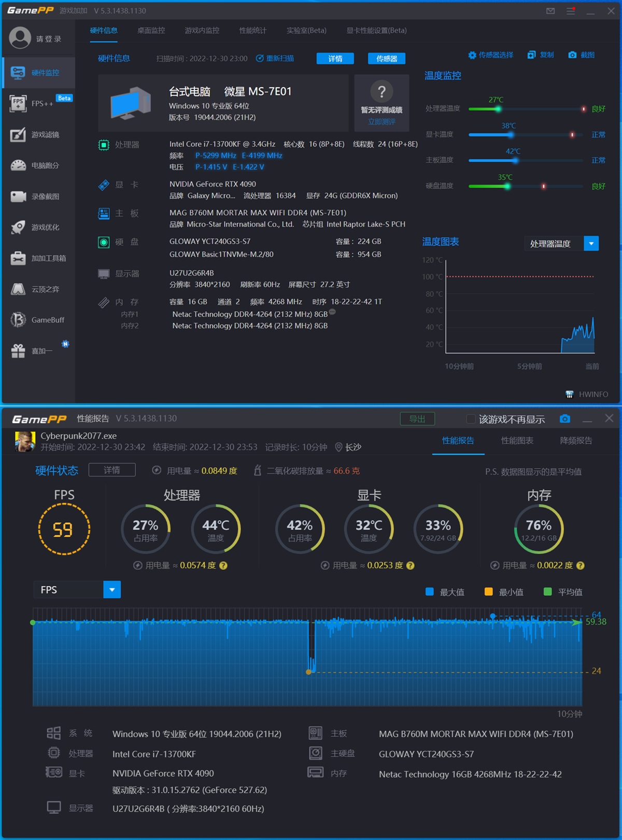This screenshot has height=840, width=622.
Task: Switch to the 性能图表 tab
Action: click(x=517, y=441)
